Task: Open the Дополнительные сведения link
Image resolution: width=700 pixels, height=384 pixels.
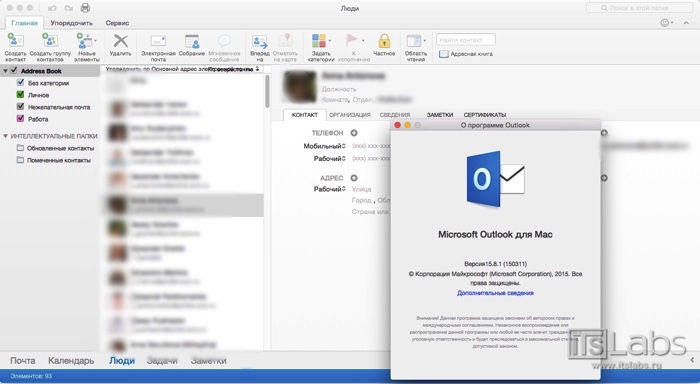Action: tap(495, 293)
